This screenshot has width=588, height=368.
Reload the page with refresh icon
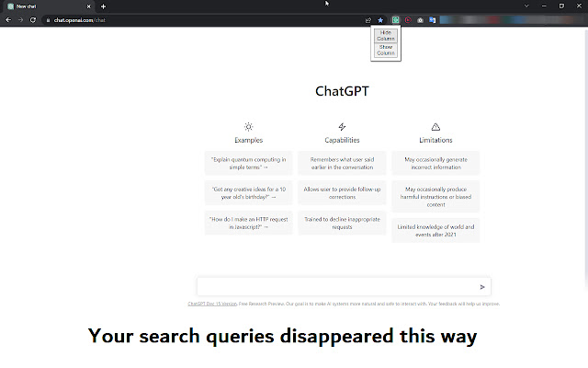pos(33,19)
